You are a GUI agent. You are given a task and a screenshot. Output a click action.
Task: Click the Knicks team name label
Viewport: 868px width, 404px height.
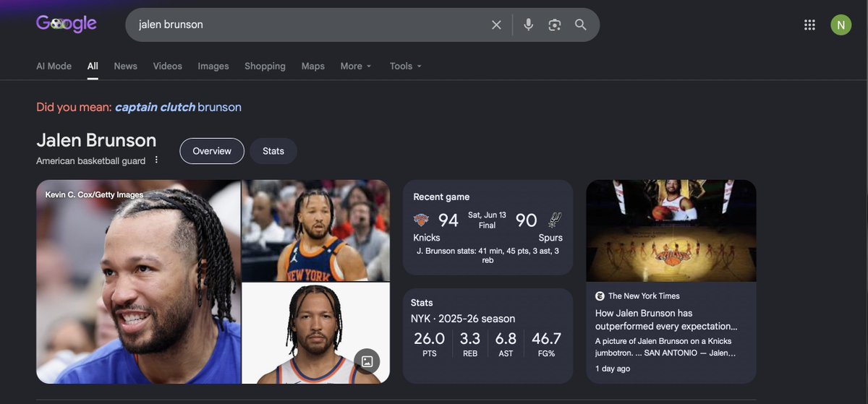click(x=427, y=238)
